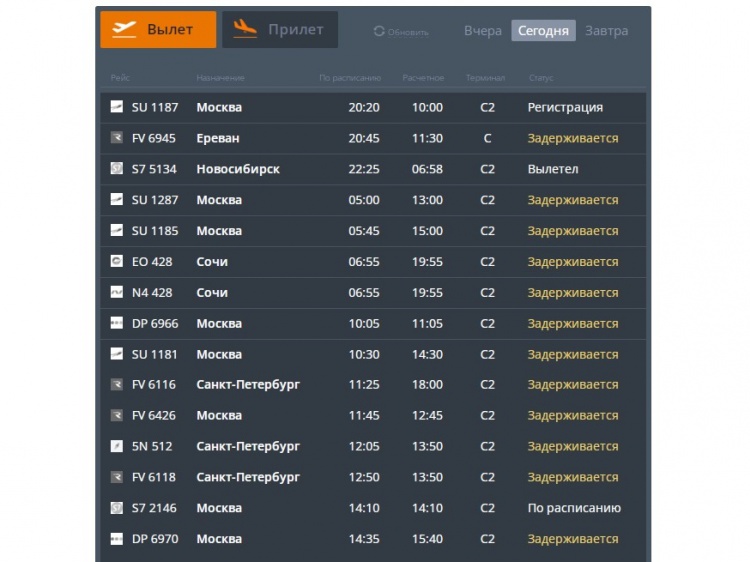Switch to the Вылет departures tab
Screen dimensions: 750x562
click(x=158, y=30)
